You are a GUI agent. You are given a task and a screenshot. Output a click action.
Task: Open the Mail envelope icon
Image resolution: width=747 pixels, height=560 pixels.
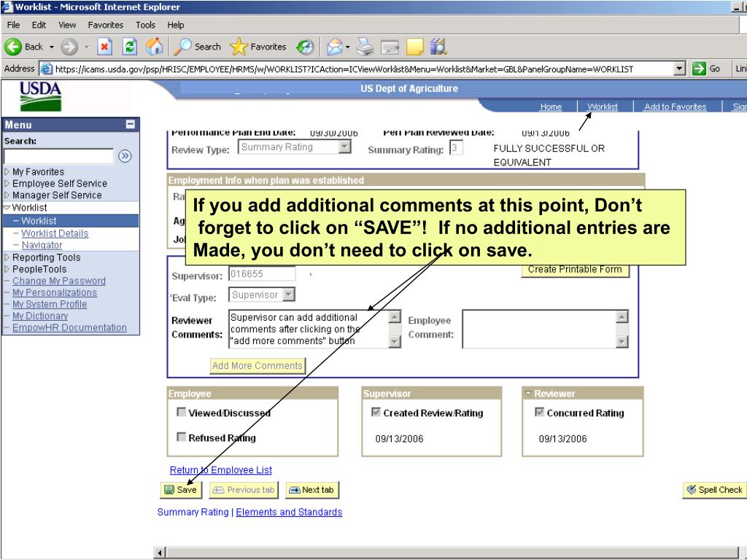(334, 47)
